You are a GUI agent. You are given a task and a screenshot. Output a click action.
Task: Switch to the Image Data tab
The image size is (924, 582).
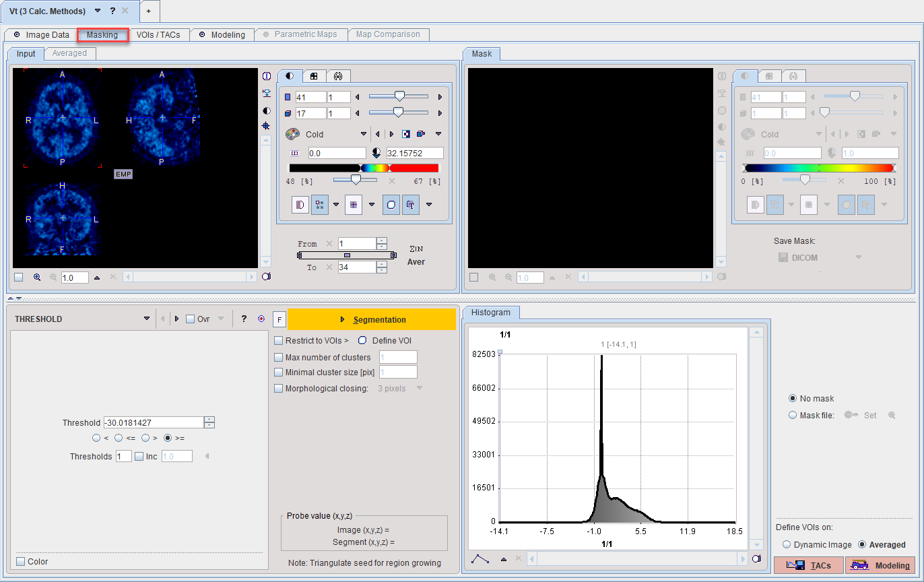coord(41,34)
